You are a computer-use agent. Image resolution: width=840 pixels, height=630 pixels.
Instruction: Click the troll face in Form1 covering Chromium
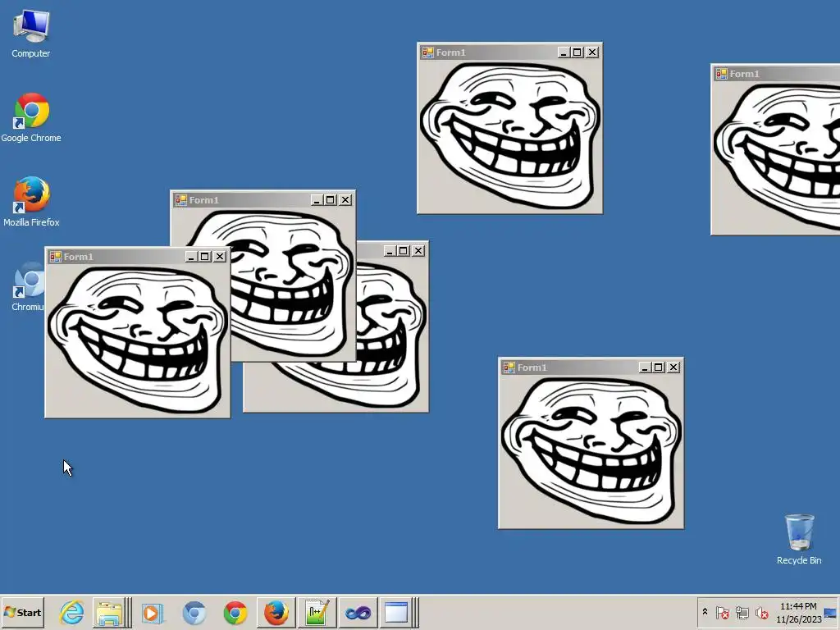click(x=138, y=340)
